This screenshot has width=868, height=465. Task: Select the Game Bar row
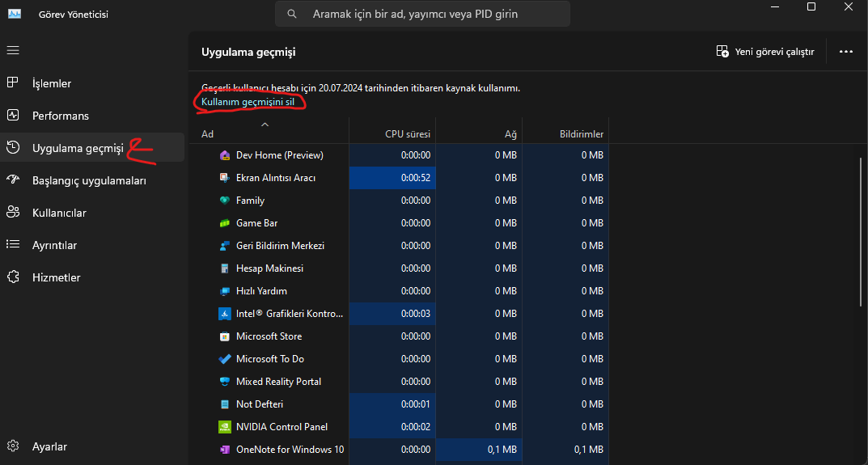pyautogui.click(x=399, y=223)
